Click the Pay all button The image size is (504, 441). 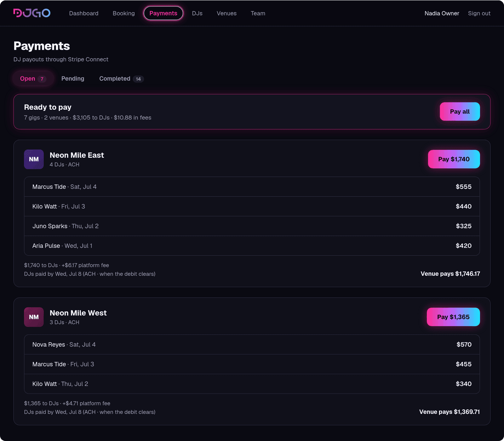[x=460, y=111]
